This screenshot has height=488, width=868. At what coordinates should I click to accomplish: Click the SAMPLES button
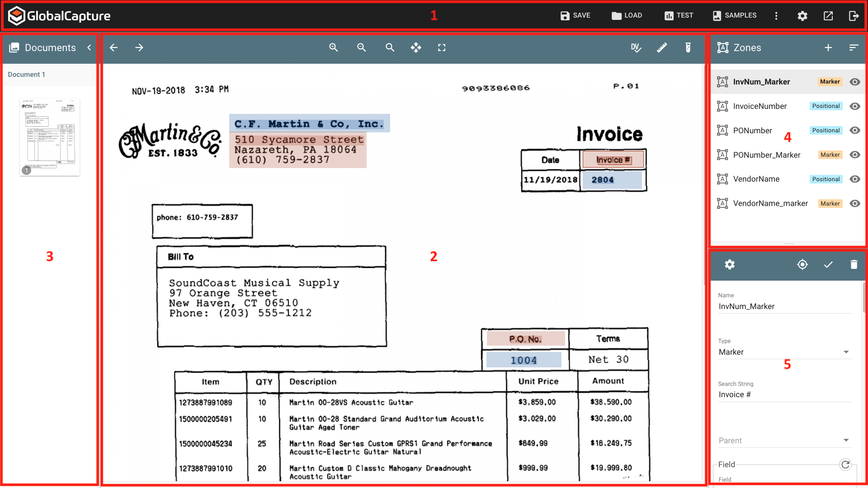pos(735,16)
